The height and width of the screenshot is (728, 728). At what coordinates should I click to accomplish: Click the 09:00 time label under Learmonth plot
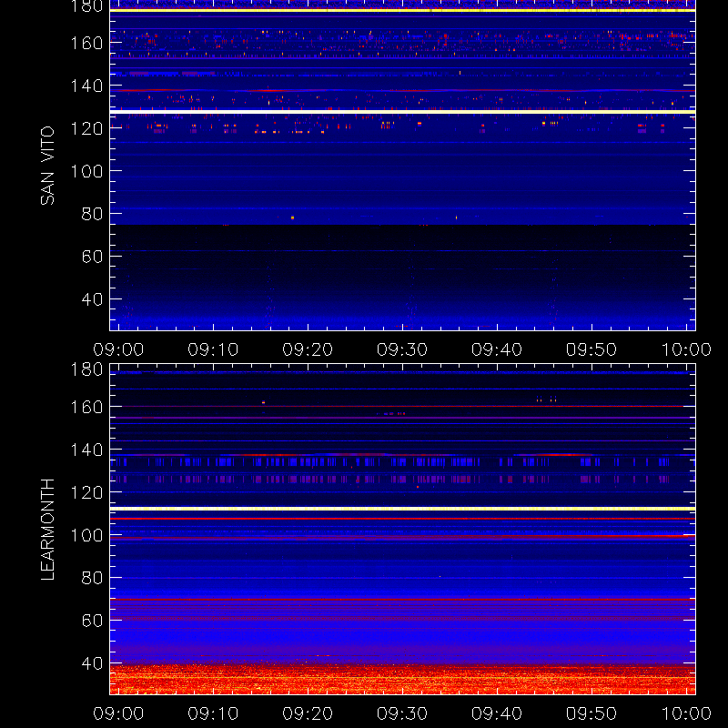pyautogui.click(x=118, y=713)
